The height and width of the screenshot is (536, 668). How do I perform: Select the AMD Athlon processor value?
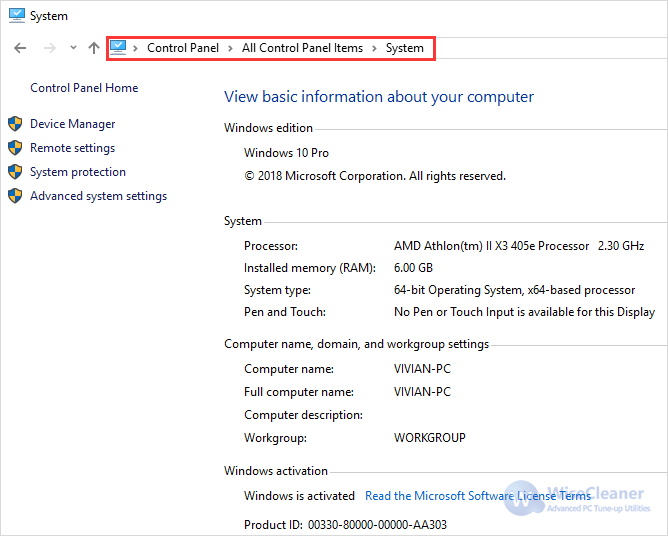coord(519,246)
